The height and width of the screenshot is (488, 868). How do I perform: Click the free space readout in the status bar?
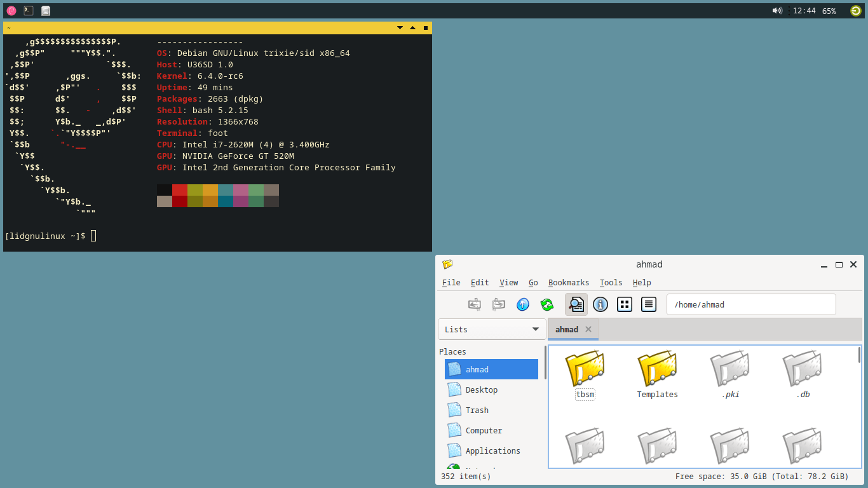(x=762, y=476)
